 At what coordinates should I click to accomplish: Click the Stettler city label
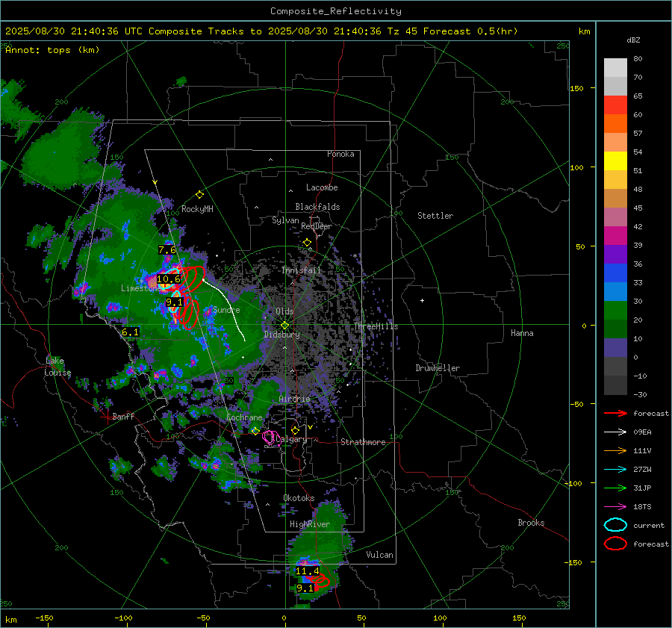click(435, 216)
